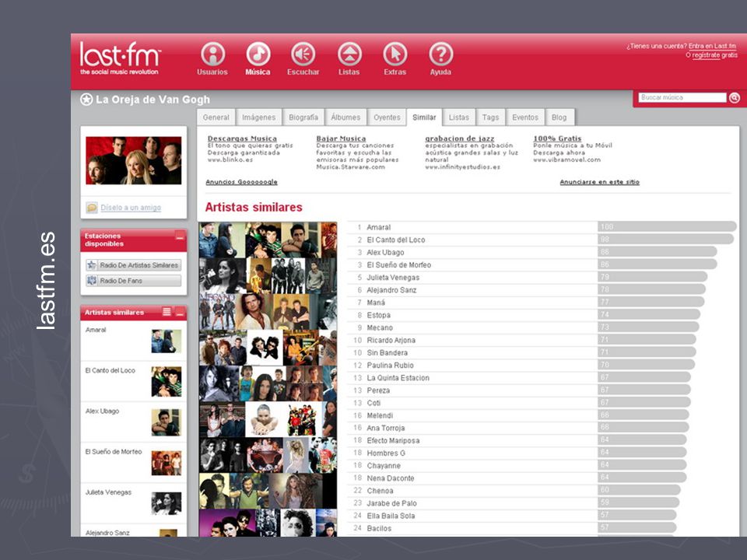The image size is (747, 560).
Task: Click the last.fm logo
Action: coord(120,58)
